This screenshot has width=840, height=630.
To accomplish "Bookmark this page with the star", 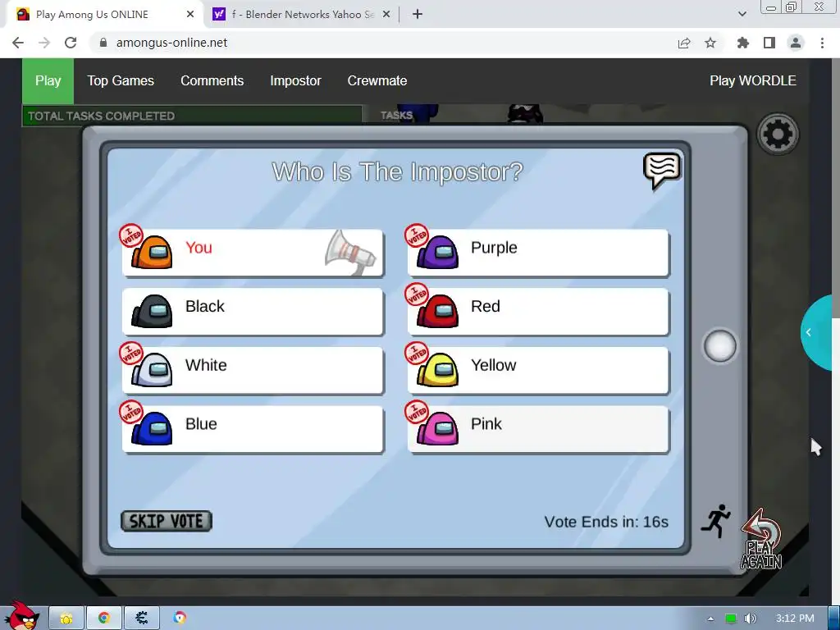I will [710, 43].
